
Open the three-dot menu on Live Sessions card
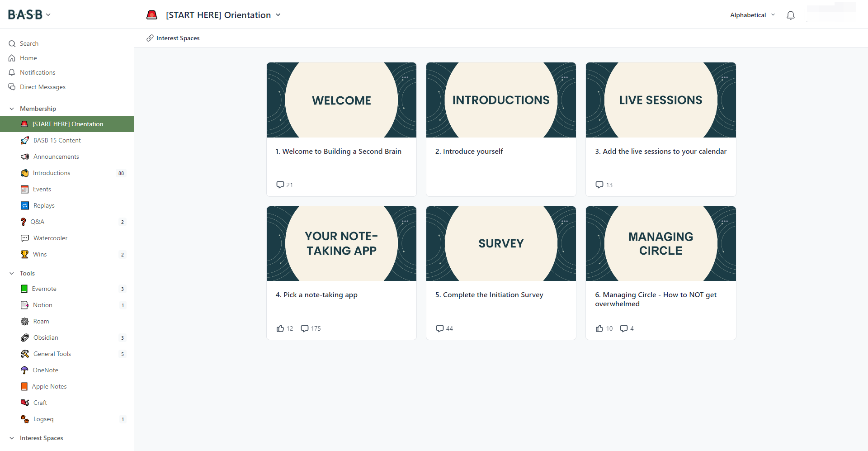pos(724,78)
